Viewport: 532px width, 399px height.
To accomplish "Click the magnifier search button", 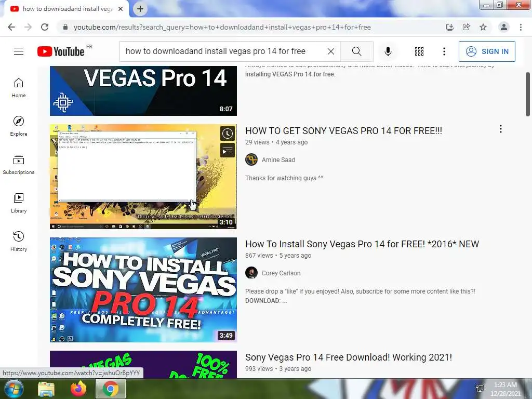I will 356,51.
